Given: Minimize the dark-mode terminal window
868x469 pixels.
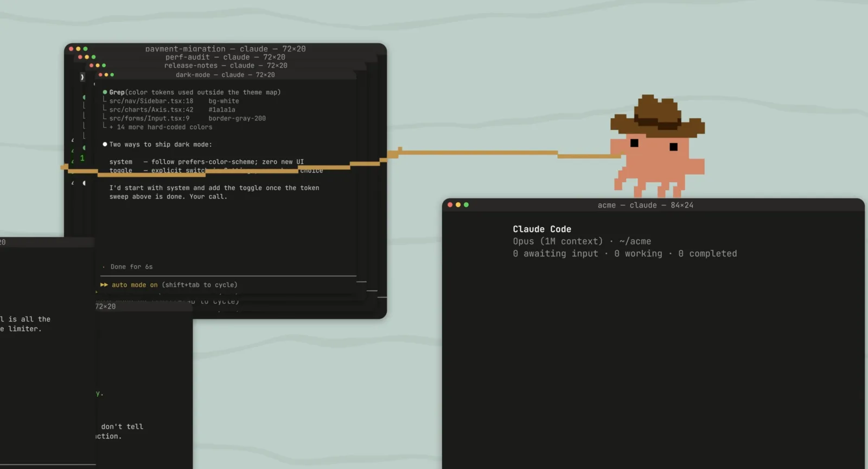Looking at the screenshot, I should coord(106,75).
